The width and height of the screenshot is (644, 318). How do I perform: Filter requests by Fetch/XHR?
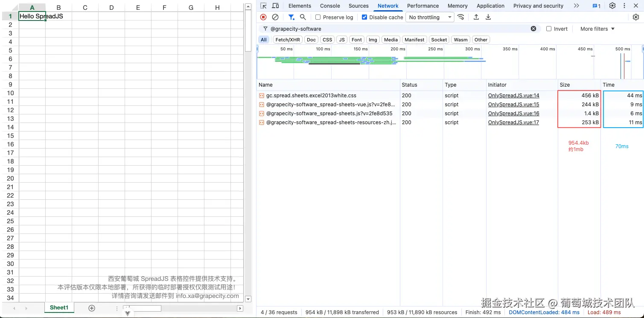tap(288, 40)
